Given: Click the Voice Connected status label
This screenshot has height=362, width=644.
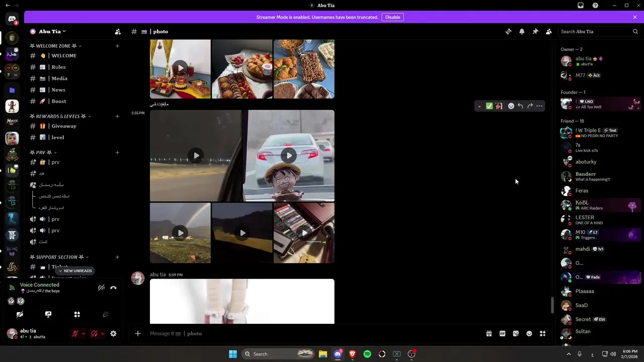Looking at the screenshot, I should [x=39, y=285].
